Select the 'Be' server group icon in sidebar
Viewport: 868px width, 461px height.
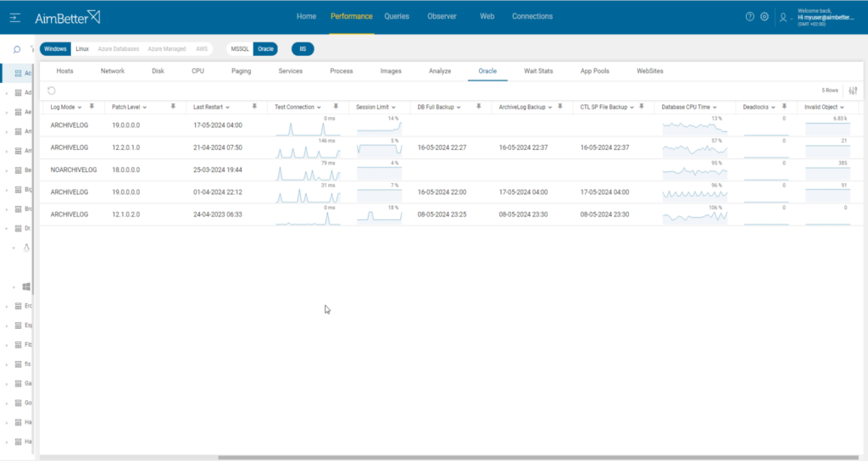pos(19,170)
